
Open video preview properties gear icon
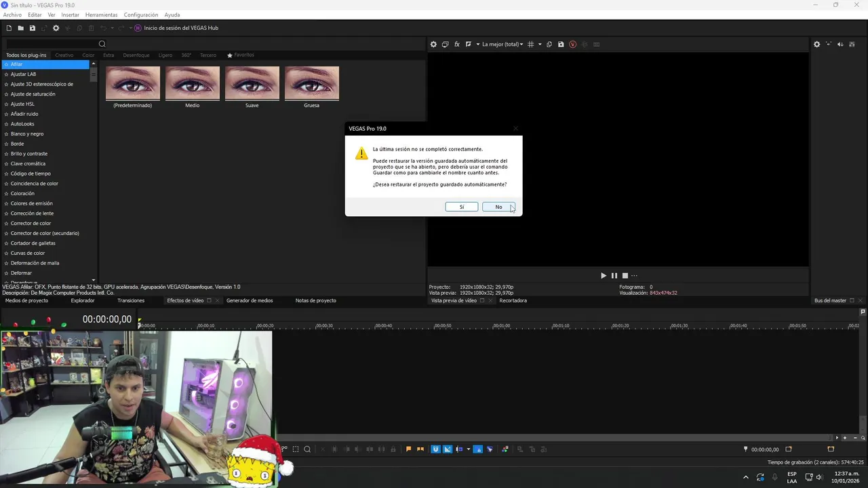433,44
